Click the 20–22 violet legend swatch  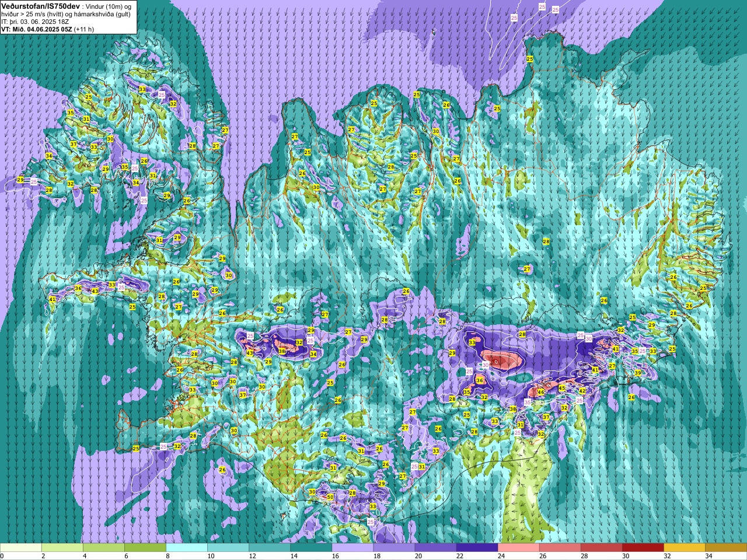pyautogui.click(x=435, y=548)
